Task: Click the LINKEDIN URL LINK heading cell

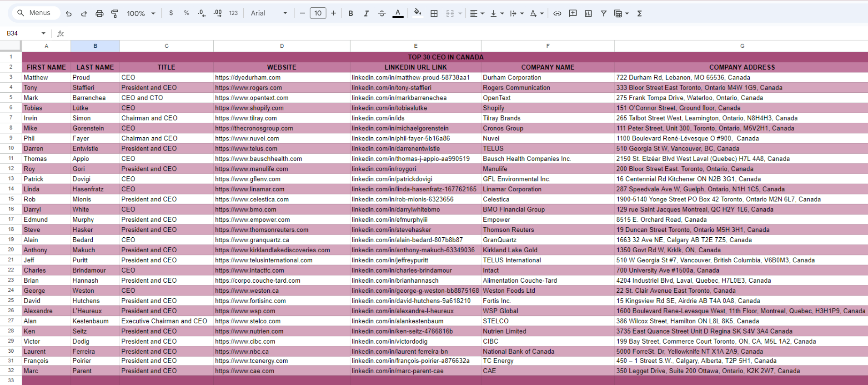Action: (x=416, y=67)
